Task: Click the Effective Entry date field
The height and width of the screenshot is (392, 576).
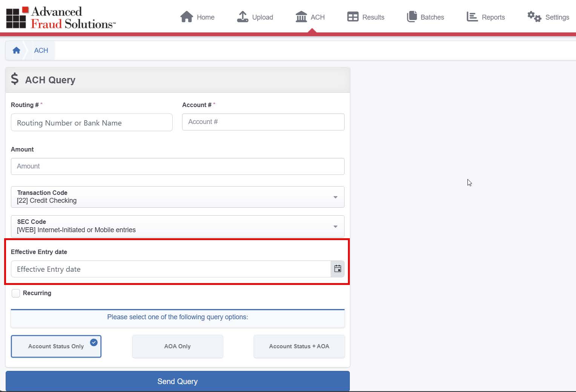Action: [171, 269]
